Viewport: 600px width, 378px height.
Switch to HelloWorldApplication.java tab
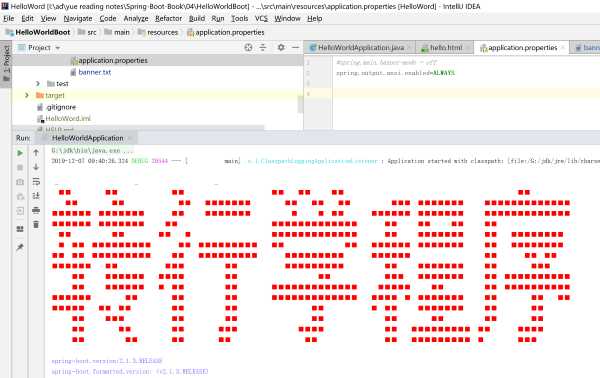tap(361, 48)
